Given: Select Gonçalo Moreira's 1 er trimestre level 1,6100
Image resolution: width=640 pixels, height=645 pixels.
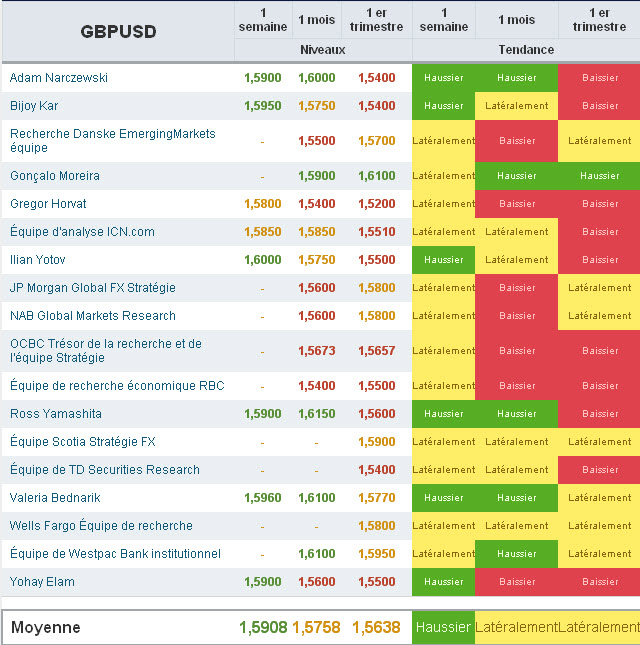Looking at the screenshot, I should tap(377, 176).
